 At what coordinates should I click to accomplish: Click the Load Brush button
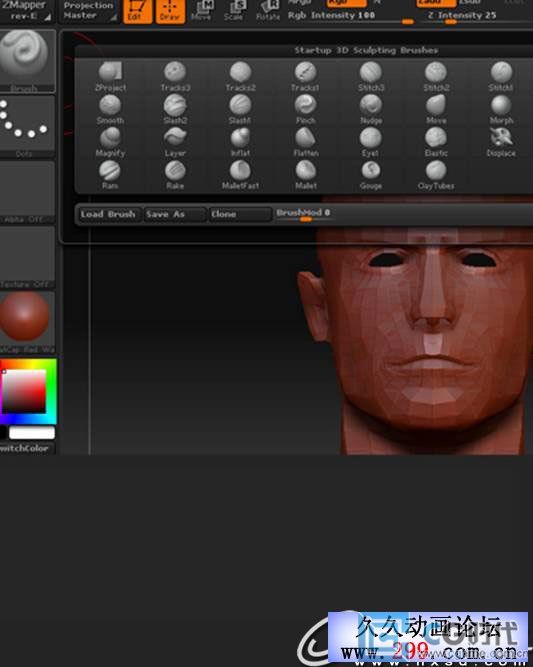point(108,214)
